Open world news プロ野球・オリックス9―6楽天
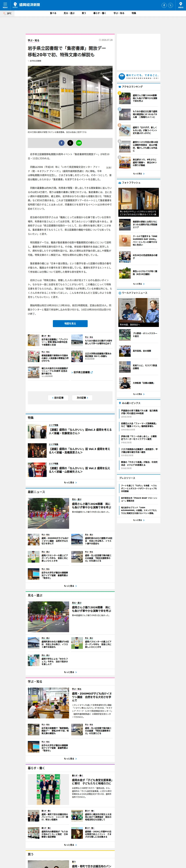Viewport: 186px width, 868px height. pos(139,335)
